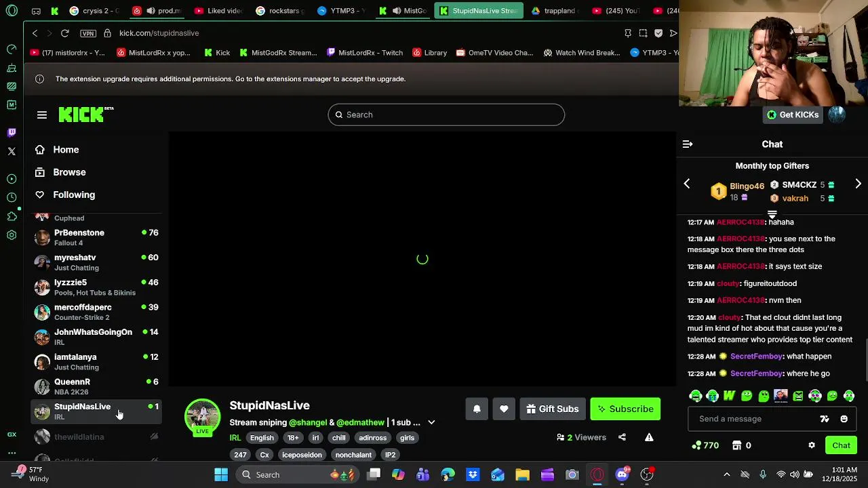Open Opera sidebar history clock
Viewport: 868px width, 488px height.
(12, 197)
